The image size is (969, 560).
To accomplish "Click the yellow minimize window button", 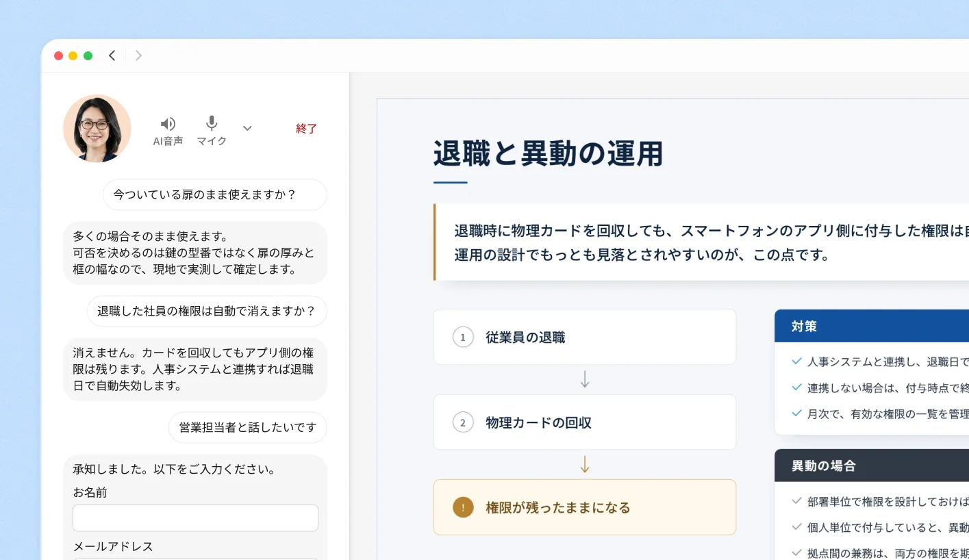I will pyautogui.click(x=73, y=55).
